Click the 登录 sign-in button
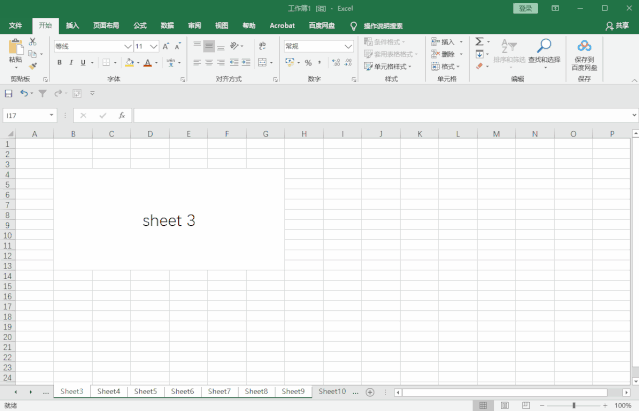 (525, 9)
